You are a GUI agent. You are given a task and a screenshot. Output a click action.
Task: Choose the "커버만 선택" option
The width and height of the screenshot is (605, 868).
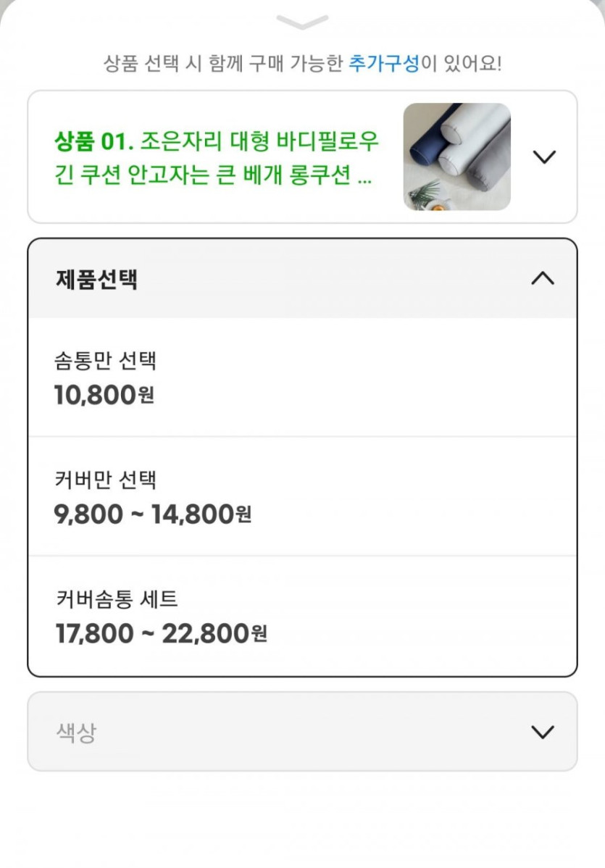[105, 480]
